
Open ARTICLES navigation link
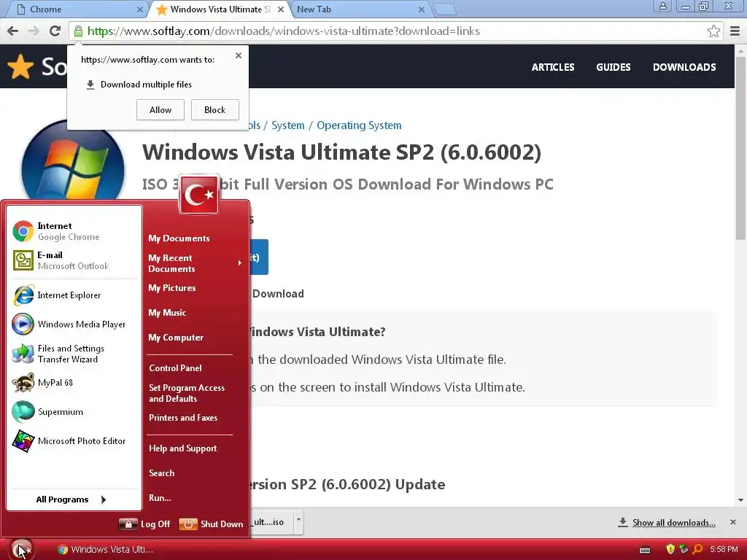pyautogui.click(x=553, y=67)
